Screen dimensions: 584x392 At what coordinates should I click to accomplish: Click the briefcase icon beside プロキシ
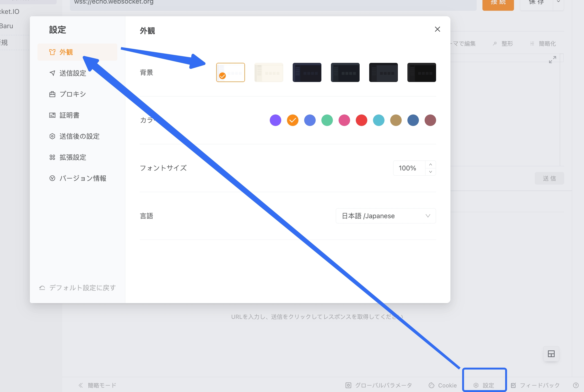52,94
